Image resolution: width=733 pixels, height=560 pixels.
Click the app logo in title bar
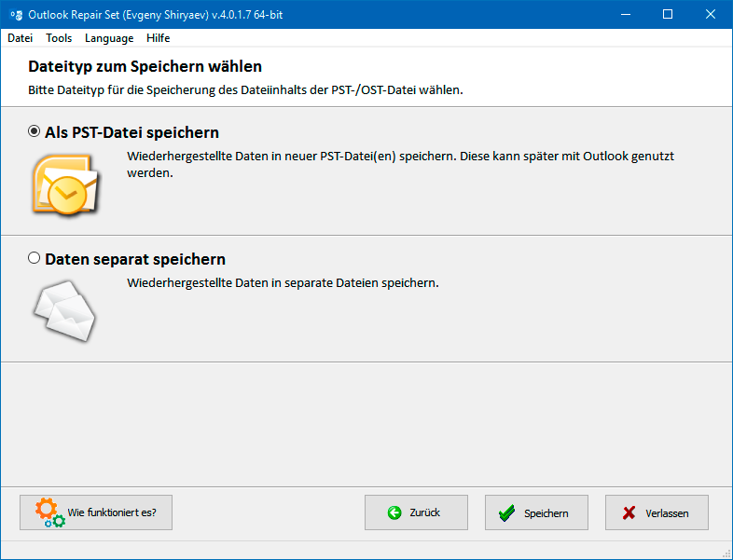pyautogui.click(x=16, y=15)
